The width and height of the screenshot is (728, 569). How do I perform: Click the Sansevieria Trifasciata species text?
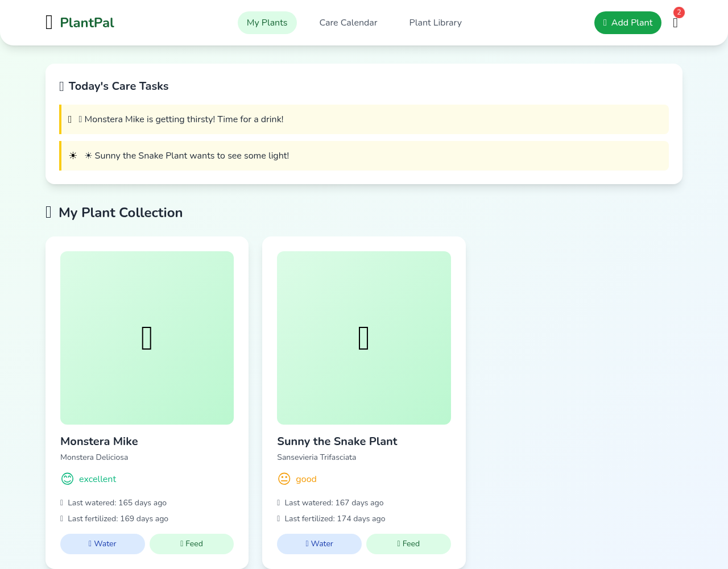coord(317,457)
